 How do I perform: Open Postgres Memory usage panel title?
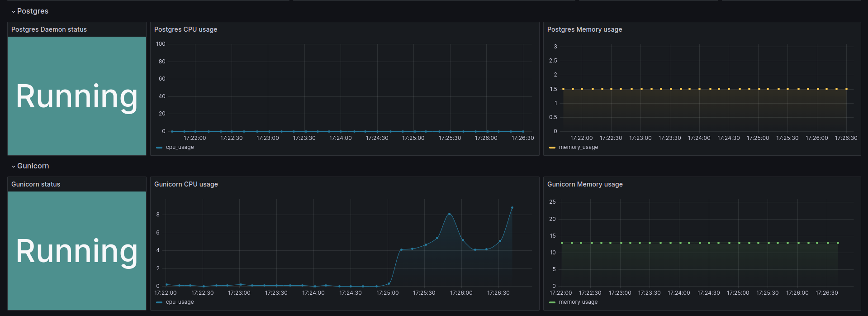(x=584, y=29)
